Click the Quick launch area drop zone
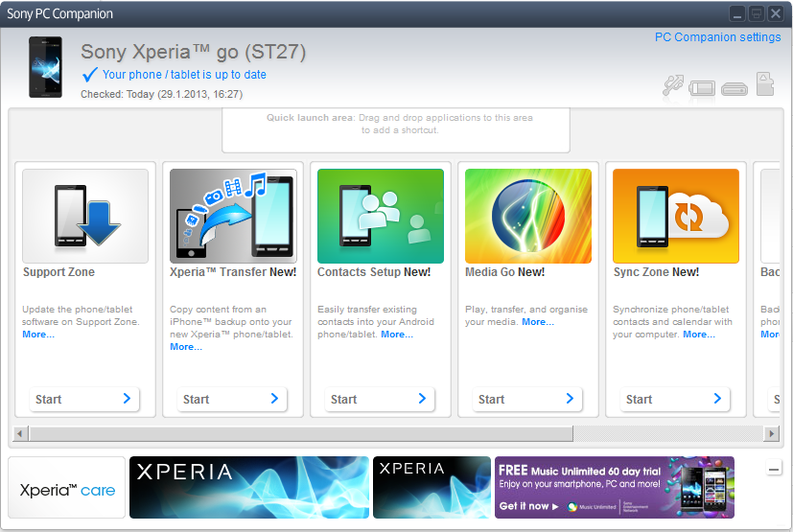793x532 pixels. (x=396, y=129)
